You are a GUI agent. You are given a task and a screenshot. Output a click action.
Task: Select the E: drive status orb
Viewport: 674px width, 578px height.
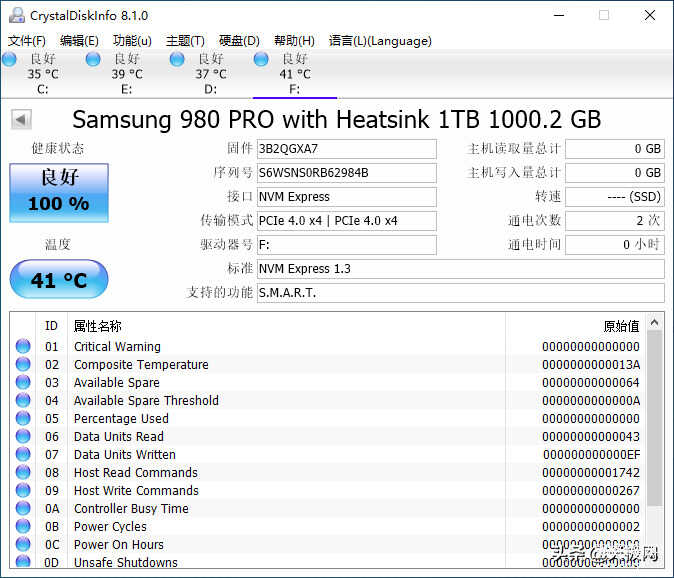tap(93, 60)
